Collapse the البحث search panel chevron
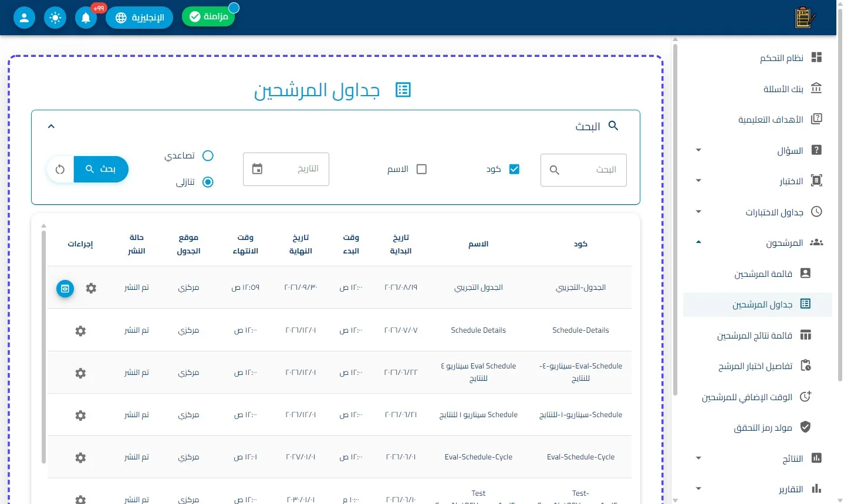 [x=51, y=126]
